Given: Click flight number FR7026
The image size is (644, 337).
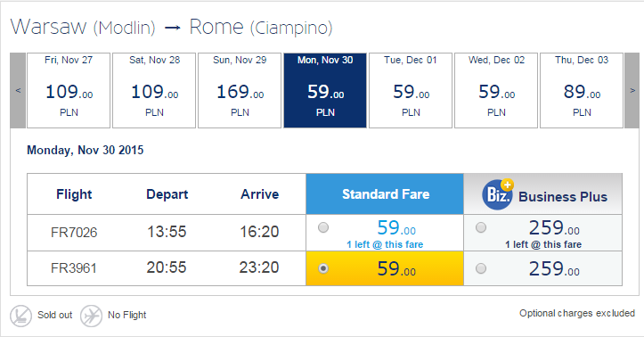Looking at the screenshot, I should pos(74,232).
